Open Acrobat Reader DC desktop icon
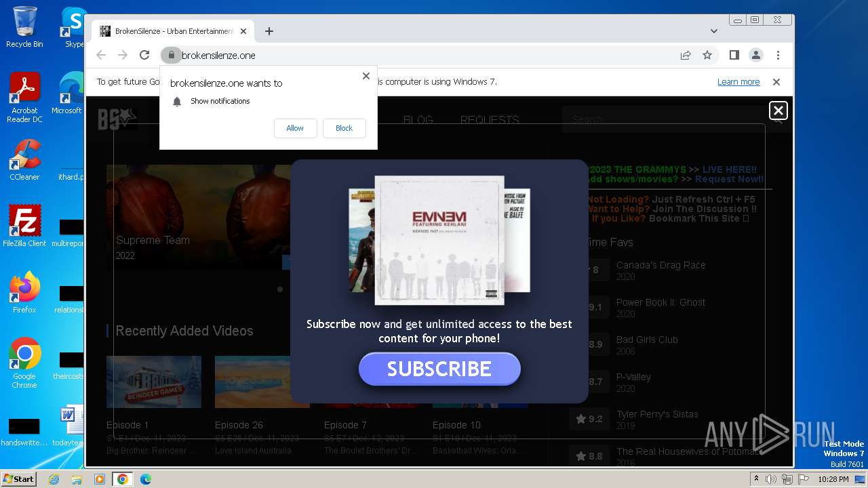 (24, 98)
